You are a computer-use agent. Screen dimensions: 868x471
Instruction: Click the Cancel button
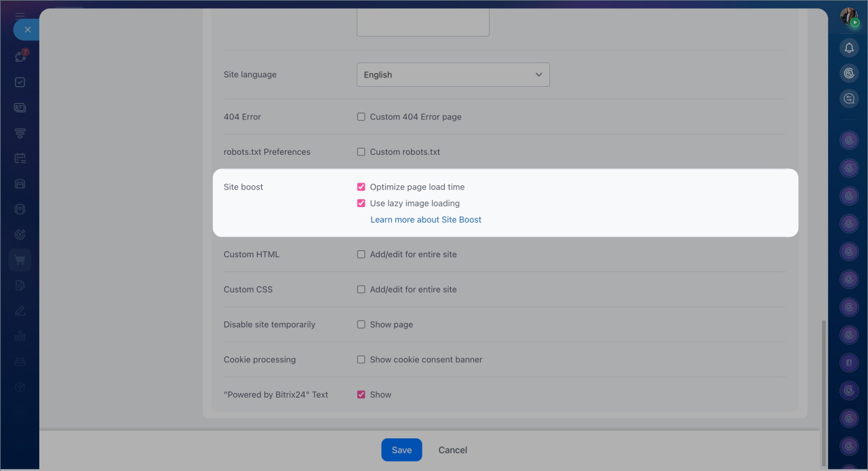tap(452, 450)
